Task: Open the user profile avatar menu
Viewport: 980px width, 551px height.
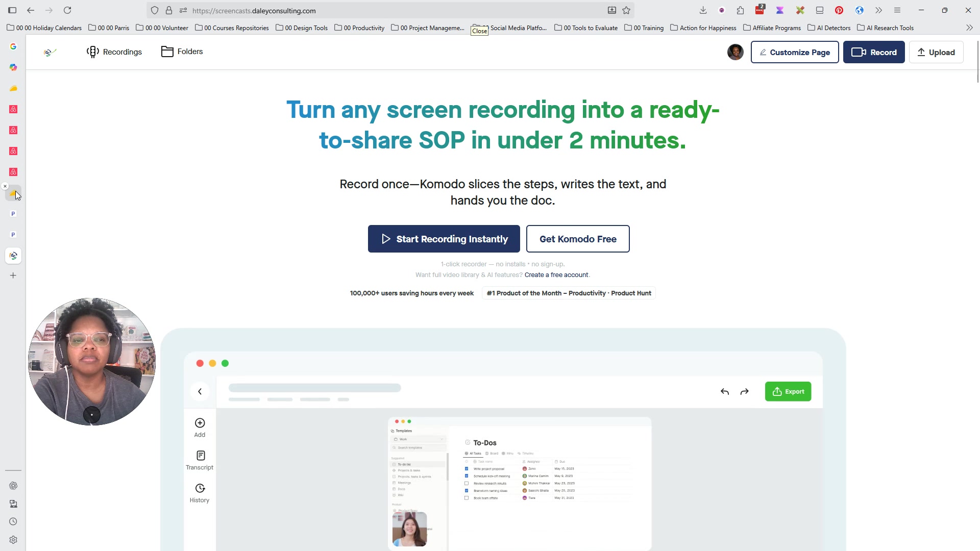Action: pos(735,52)
